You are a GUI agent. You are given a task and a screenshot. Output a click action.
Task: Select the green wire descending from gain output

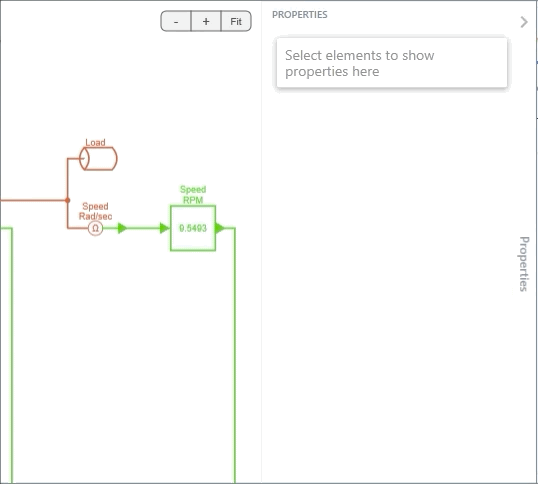(235, 355)
